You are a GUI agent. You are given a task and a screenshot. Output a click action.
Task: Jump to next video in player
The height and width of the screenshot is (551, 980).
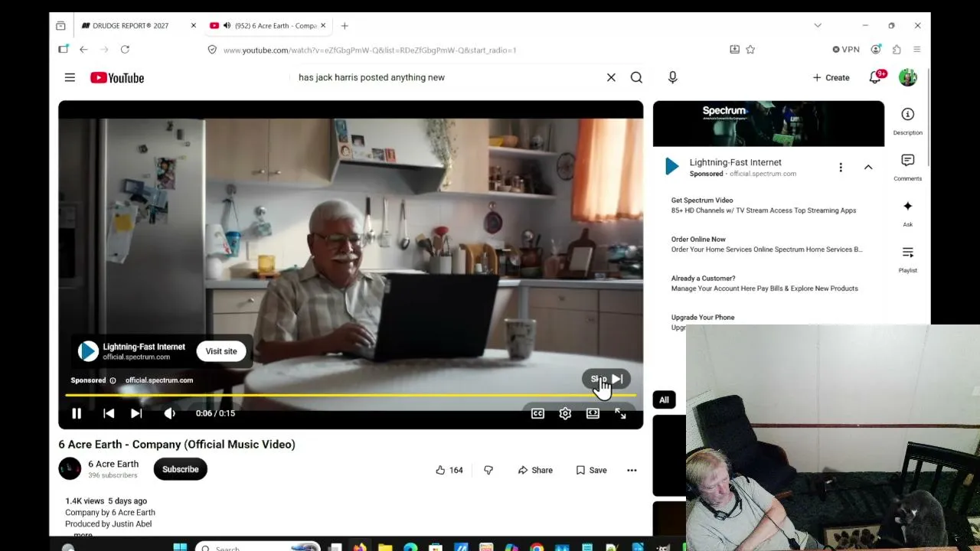point(136,413)
